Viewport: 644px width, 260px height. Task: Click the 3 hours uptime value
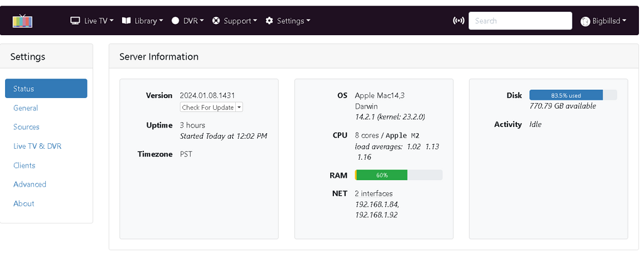click(x=192, y=125)
